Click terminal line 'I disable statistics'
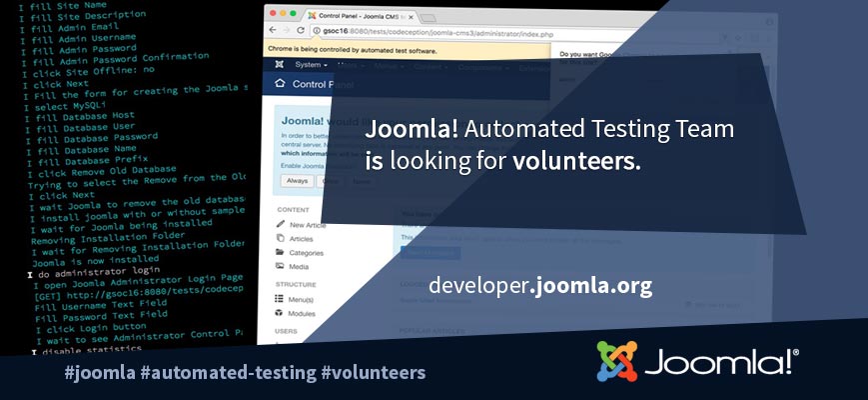 point(87,350)
